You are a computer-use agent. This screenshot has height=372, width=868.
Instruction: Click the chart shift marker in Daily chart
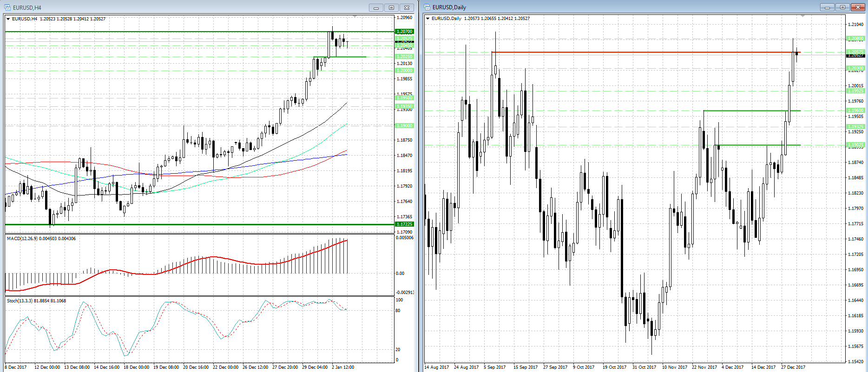tap(802, 16)
